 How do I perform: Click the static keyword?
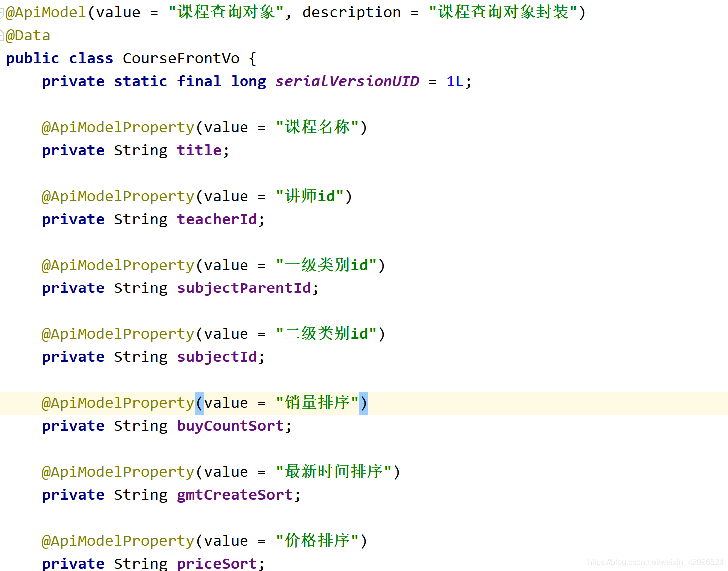[x=140, y=81]
